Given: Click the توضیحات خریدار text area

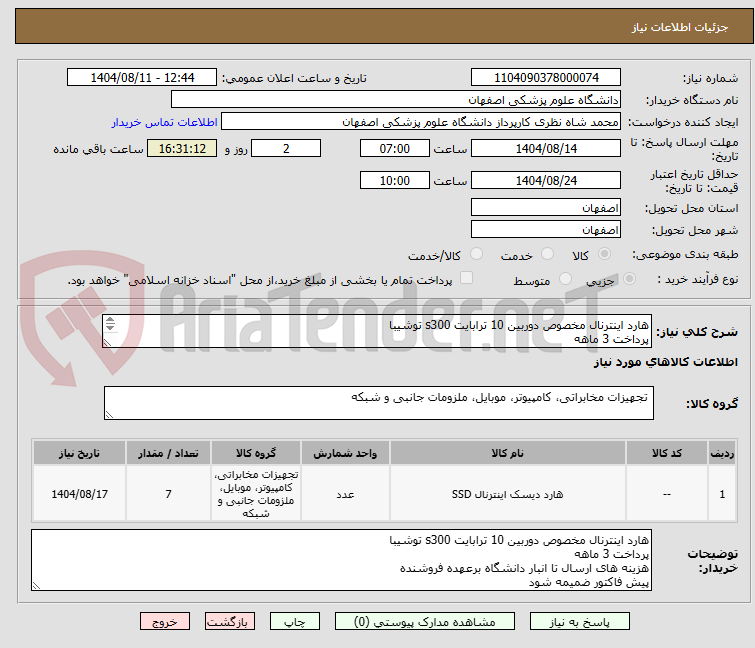Looking at the screenshot, I should [341, 560].
